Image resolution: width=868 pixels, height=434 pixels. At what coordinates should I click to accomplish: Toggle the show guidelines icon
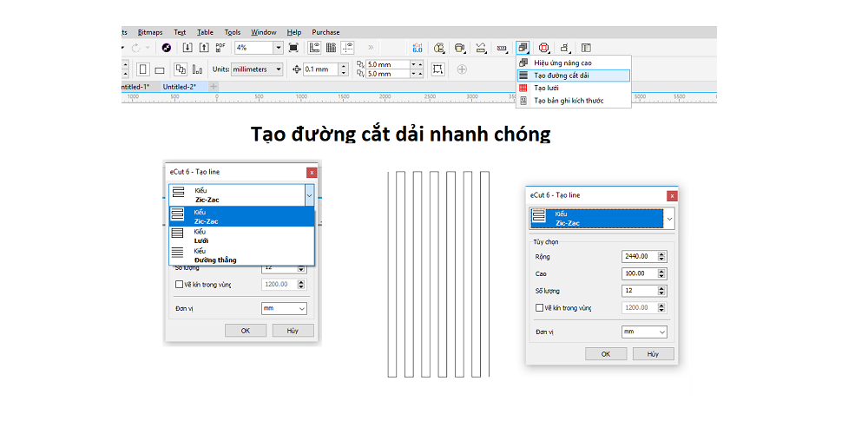point(347,48)
